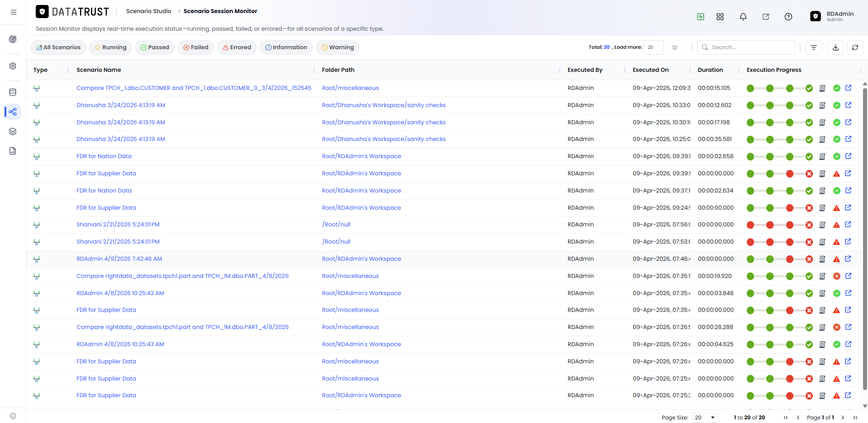Click the Scenario Name column header
868x423 pixels.
pyautogui.click(x=99, y=70)
